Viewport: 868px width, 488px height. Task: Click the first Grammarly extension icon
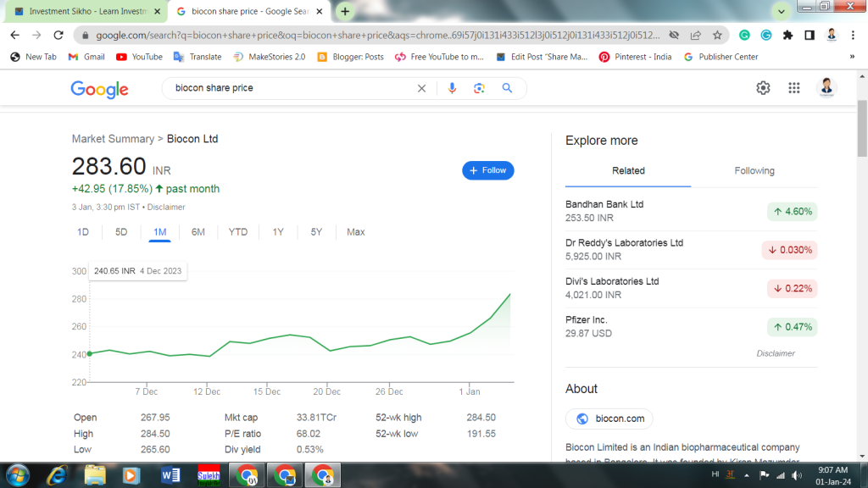744,35
